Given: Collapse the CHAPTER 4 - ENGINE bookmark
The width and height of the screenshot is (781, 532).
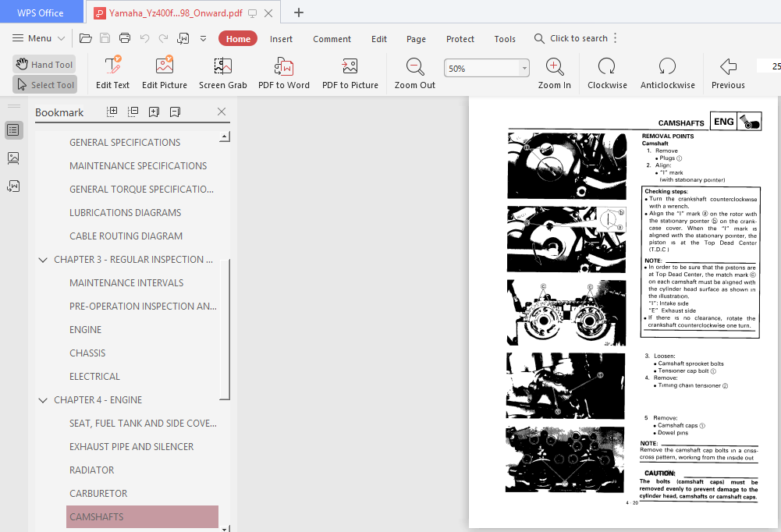Looking at the screenshot, I should (43, 400).
